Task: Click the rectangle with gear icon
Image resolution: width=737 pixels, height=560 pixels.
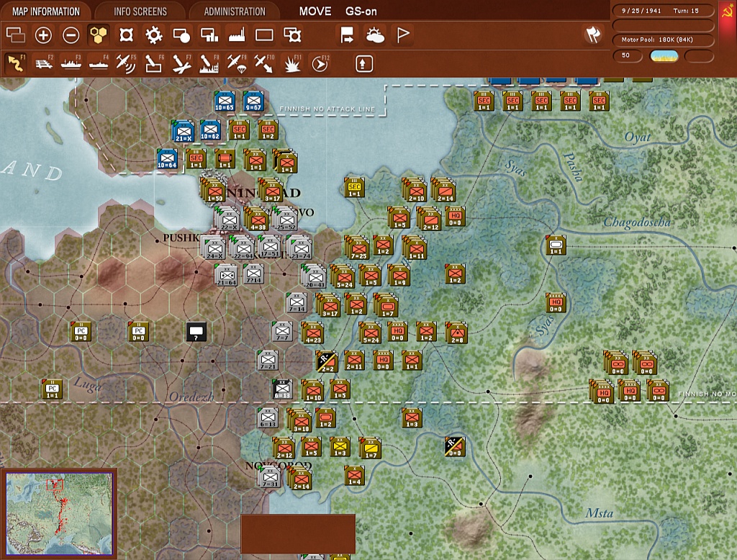Action: pos(292,35)
